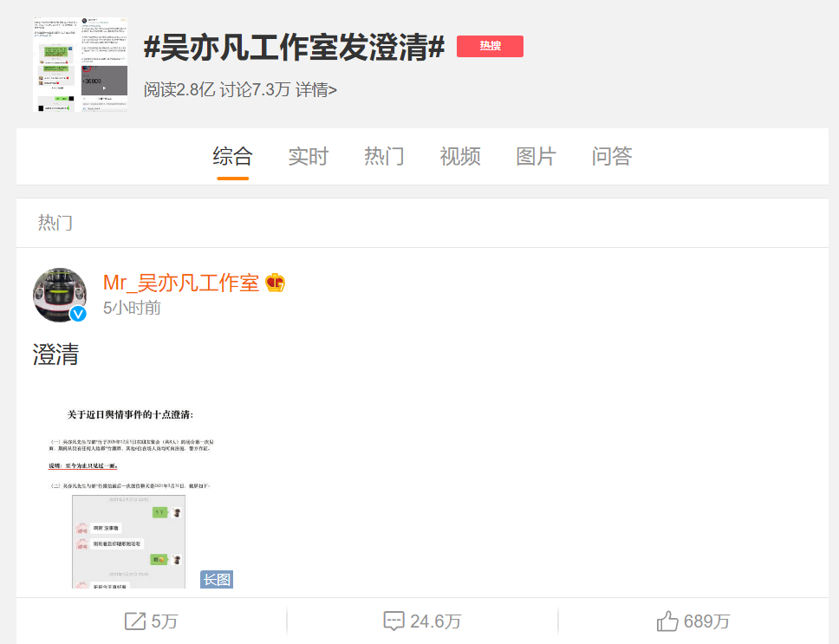
Task: Click the blue verified V badge
Action: pos(79,314)
